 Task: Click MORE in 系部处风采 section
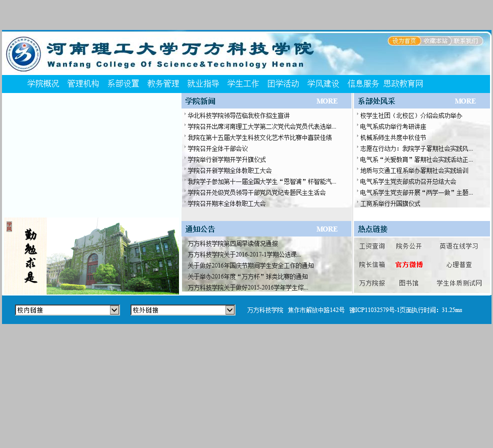tap(465, 101)
